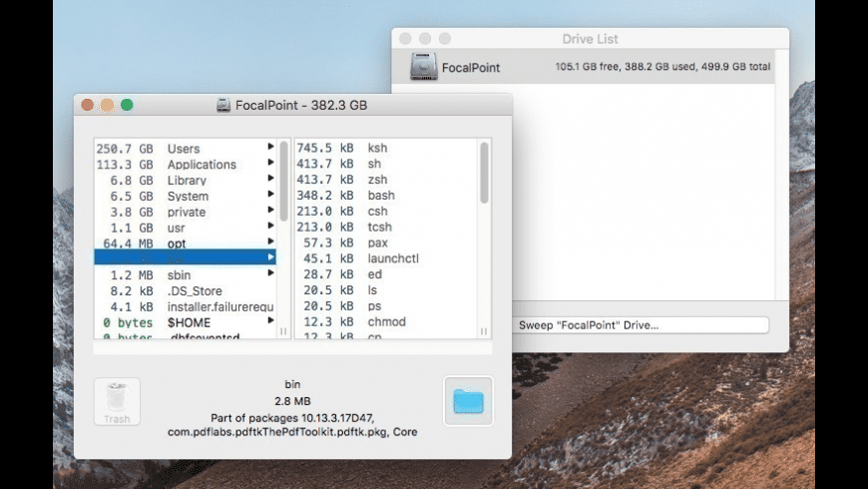This screenshot has width=868, height=489.
Task: Click the drive icon in FocalPoint title bar
Action: click(x=223, y=105)
